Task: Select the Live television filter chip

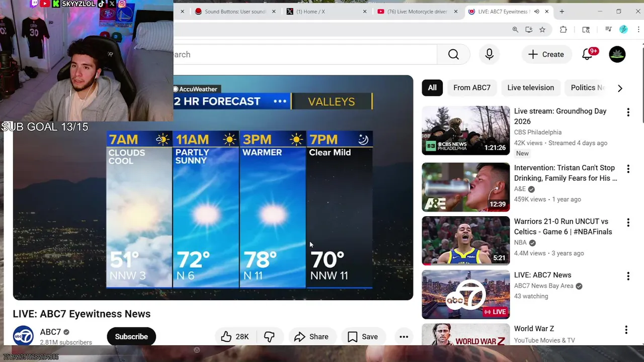Action: 530,87
